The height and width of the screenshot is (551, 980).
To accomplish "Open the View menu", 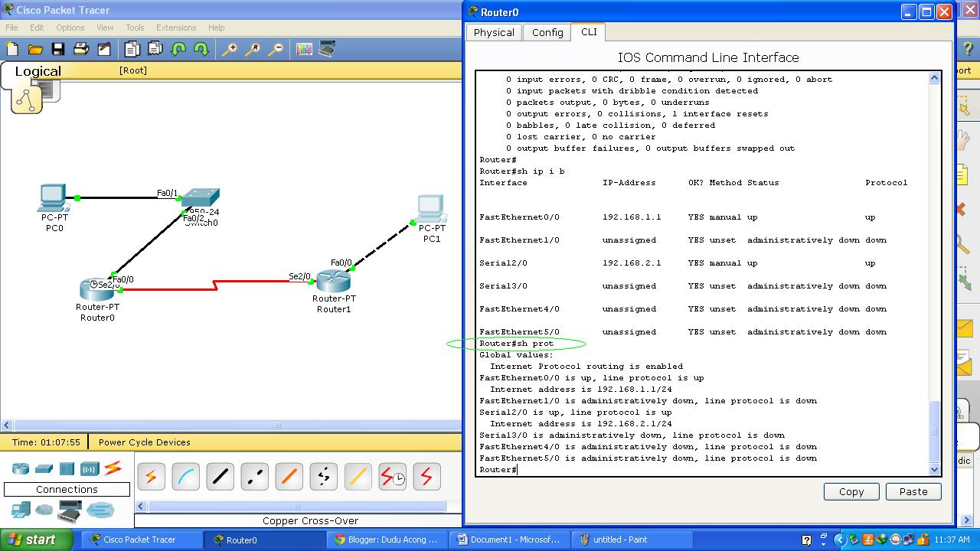I will click(105, 28).
